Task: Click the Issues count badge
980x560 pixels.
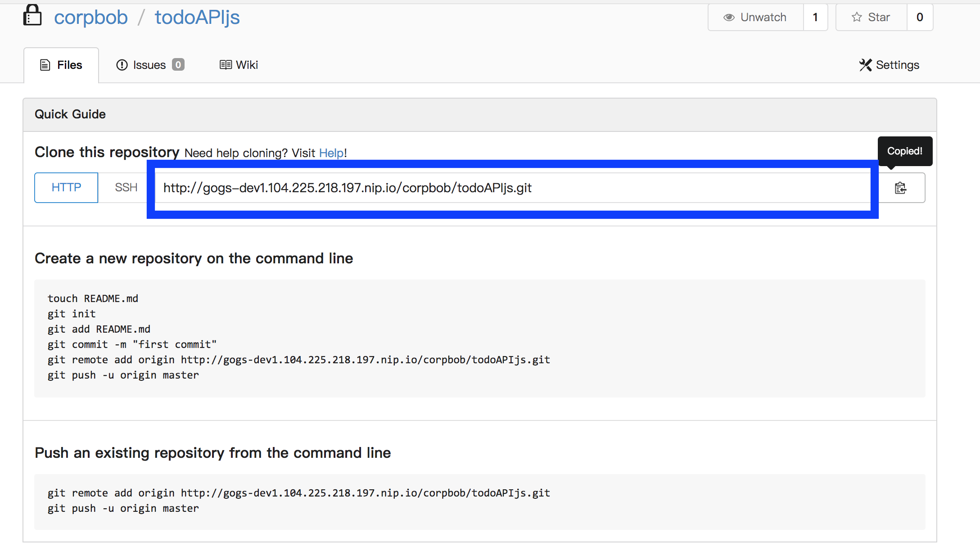Action: [178, 65]
